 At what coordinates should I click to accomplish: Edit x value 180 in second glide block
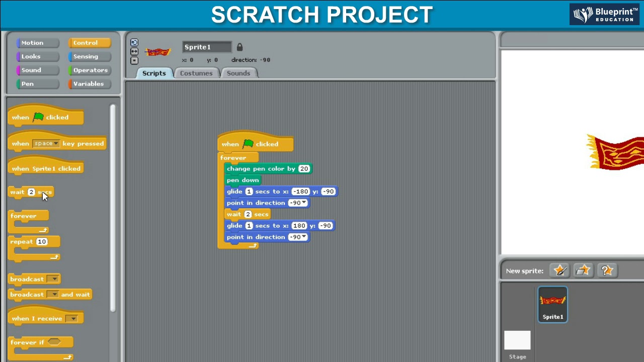click(299, 226)
